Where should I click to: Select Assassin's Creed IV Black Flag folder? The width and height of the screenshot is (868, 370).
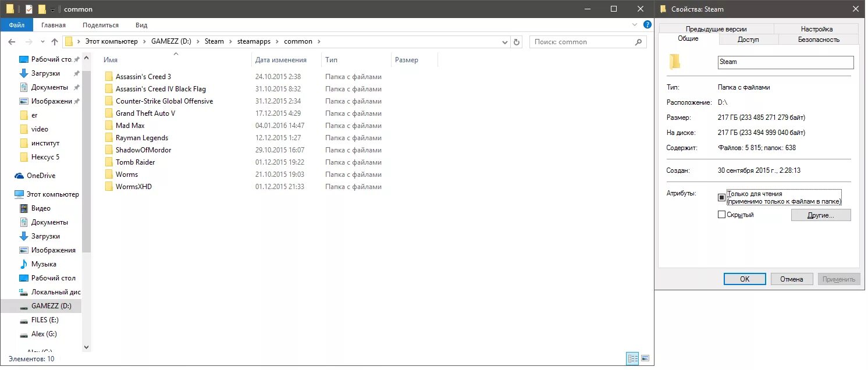pyautogui.click(x=161, y=89)
